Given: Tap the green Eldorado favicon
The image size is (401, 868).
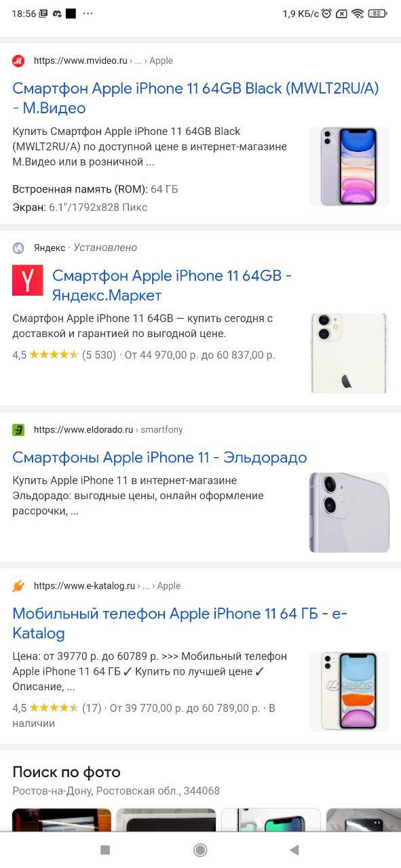Looking at the screenshot, I should click(18, 429).
